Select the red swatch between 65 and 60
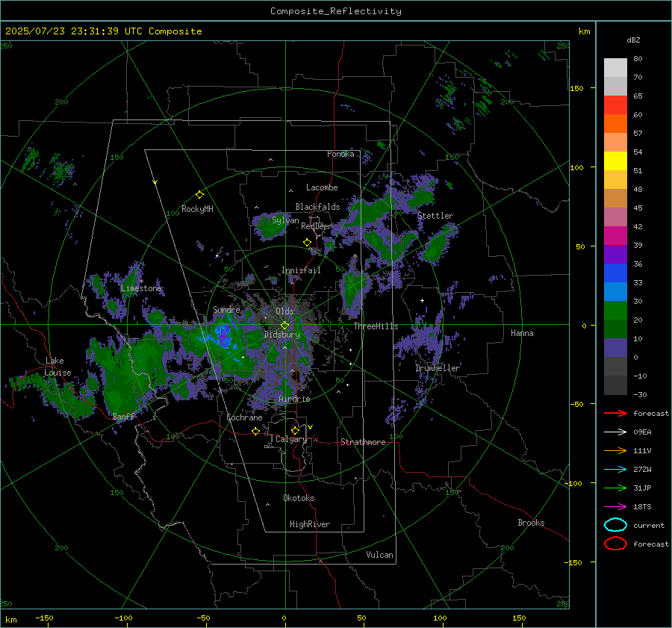Image resolution: width=672 pixels, height=628 pixels. (x=615, y=105)
